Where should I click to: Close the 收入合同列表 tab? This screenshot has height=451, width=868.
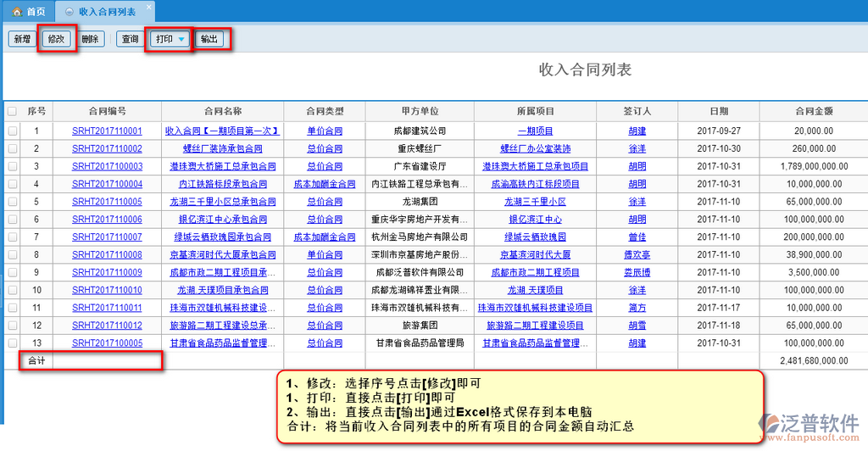click(x=147, y=8)
